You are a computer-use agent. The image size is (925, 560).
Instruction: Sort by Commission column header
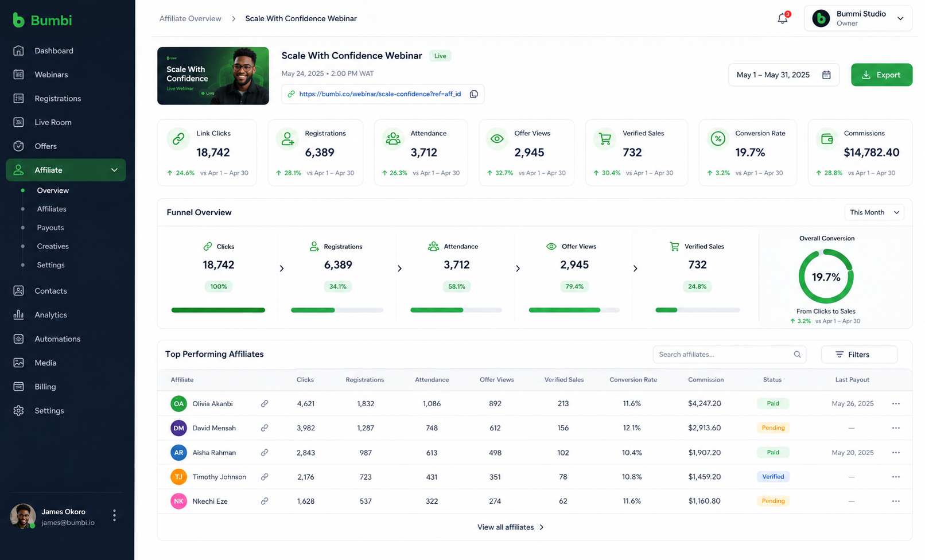pos(706,380)
